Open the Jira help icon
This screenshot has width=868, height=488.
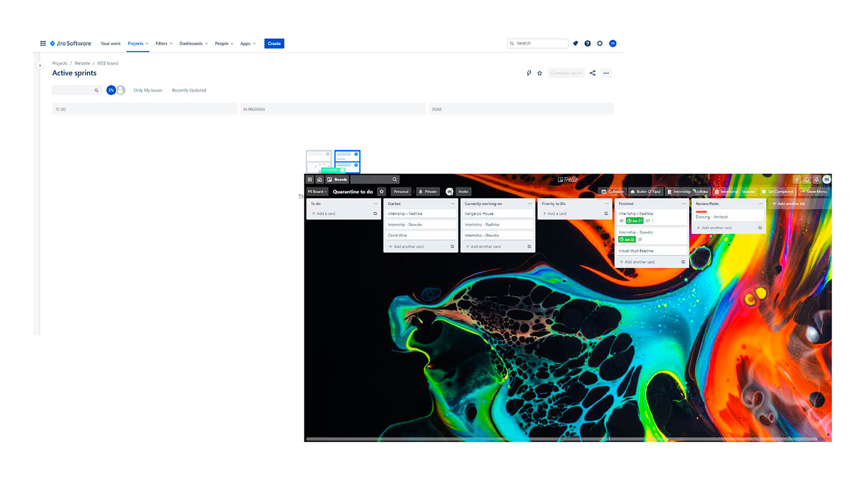coord(587,43)
